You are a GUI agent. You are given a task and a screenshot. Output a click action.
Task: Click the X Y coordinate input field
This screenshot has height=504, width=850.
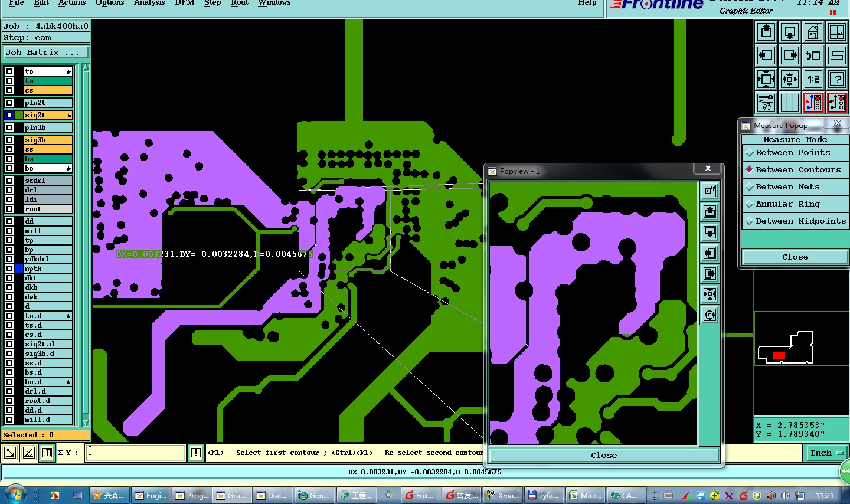point(136,453)
